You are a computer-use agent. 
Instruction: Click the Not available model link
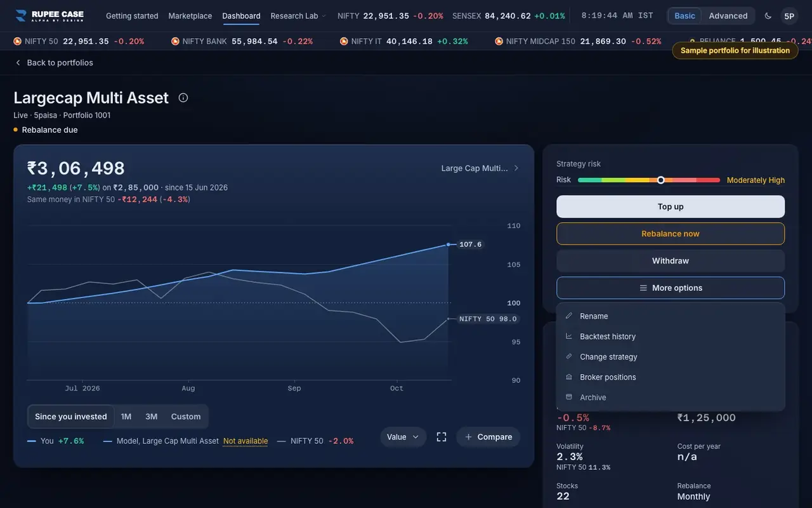pyautogui.click(x=246, y=441)
